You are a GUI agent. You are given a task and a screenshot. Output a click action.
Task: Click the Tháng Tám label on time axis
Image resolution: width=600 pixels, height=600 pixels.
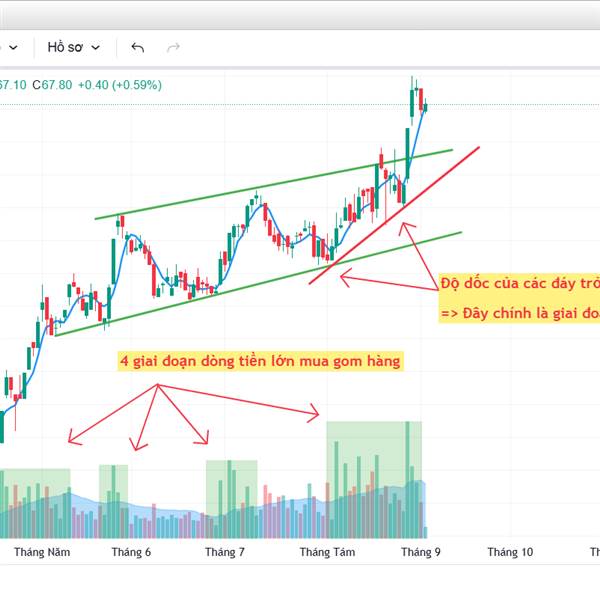327,552
